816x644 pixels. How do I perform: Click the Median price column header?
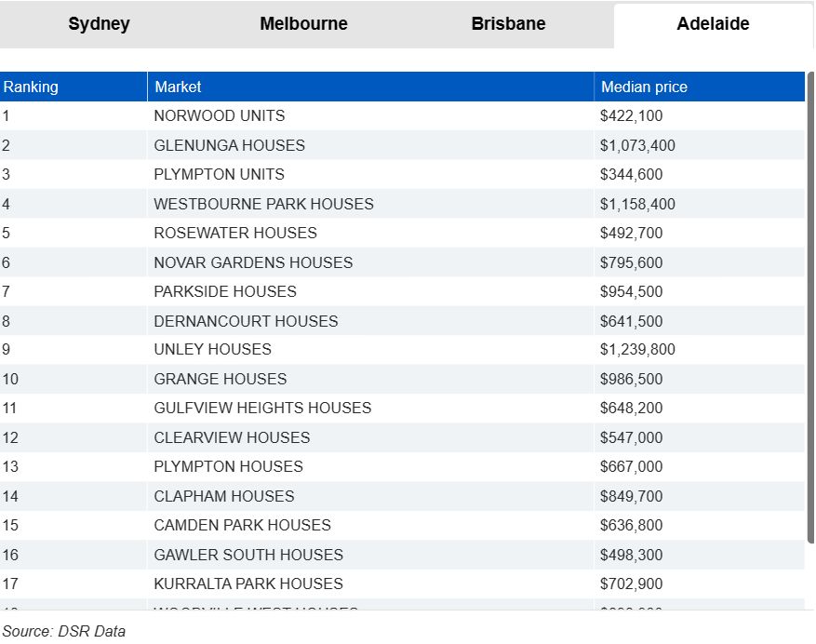point(644,87)
